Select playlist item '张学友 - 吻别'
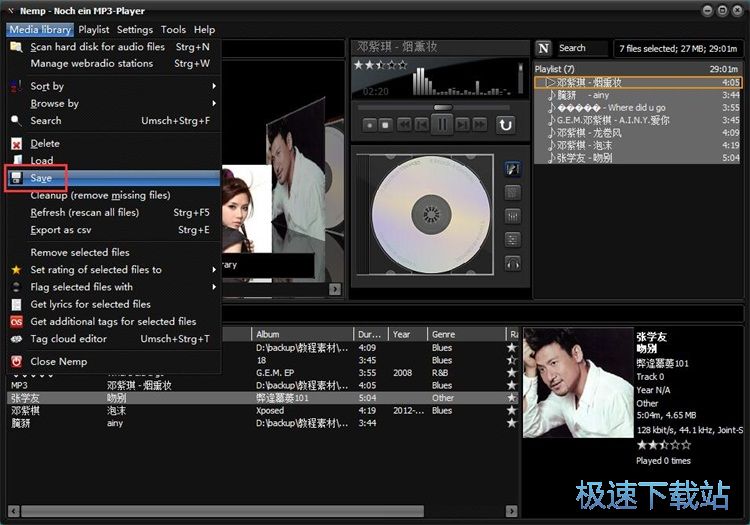Viewport: 750px width, 525px height. tap(638, 157)
